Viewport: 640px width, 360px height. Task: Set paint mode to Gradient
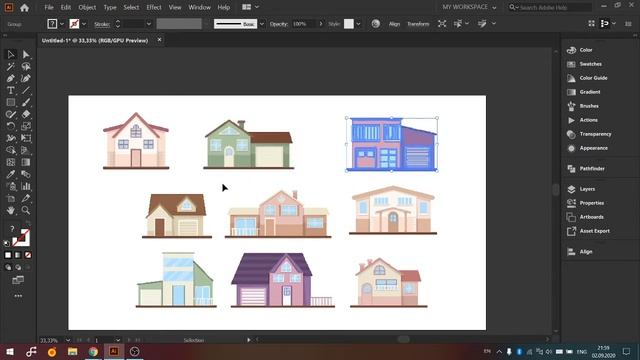(x=18, y=255)
